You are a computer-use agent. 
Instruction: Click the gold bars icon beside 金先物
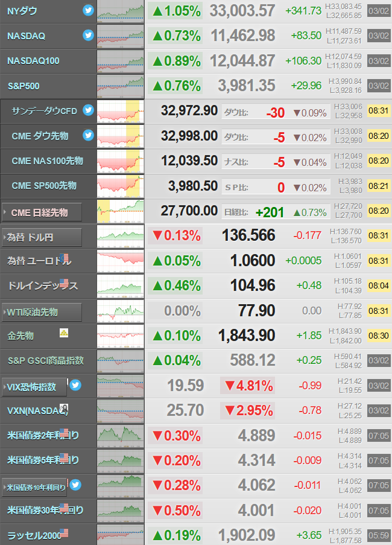click(64, 333)
